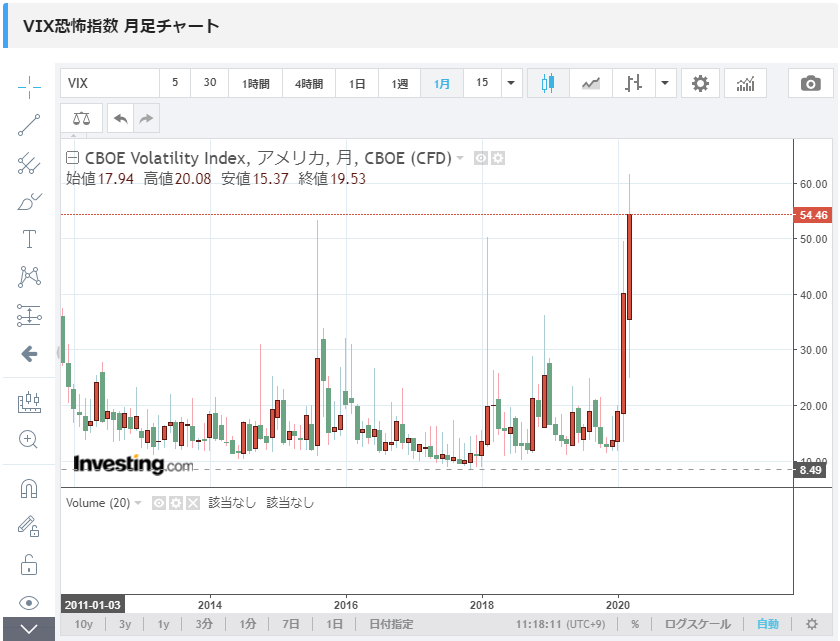Click the 1分 range button
840x641 pixels.
(x=248, y=624)
